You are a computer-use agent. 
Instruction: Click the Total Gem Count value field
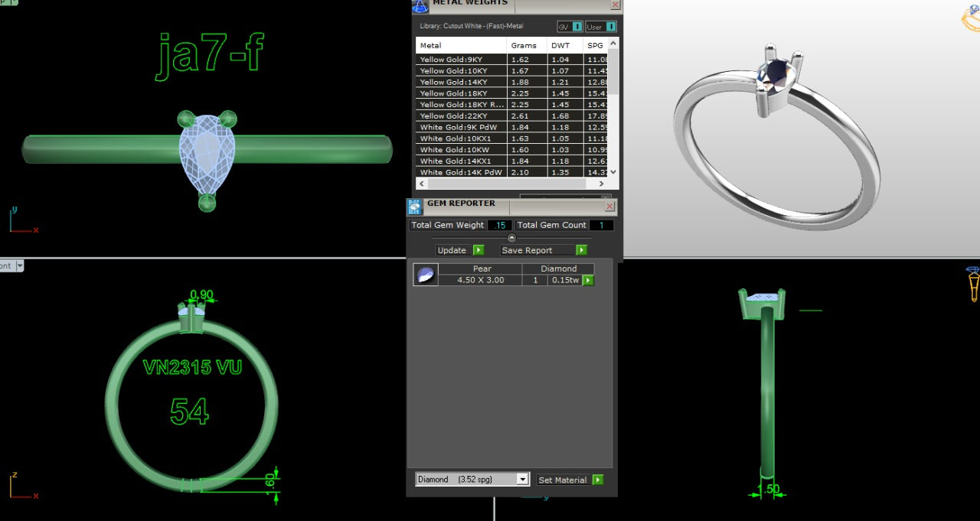601,225
